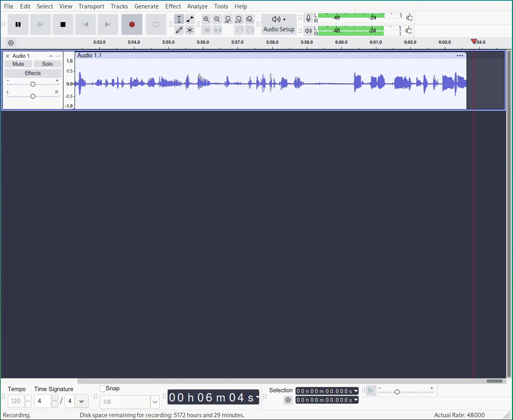Enable the Snap checkbox
Image resolution: width=513 pixels, height=420 pixels.
(102, 388)
